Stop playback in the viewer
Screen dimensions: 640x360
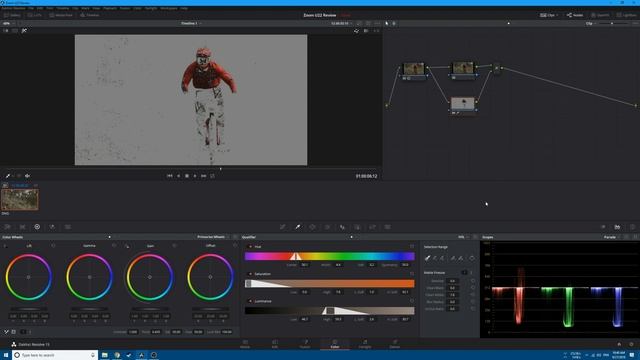pyautogui.click(x=187, y=176)
